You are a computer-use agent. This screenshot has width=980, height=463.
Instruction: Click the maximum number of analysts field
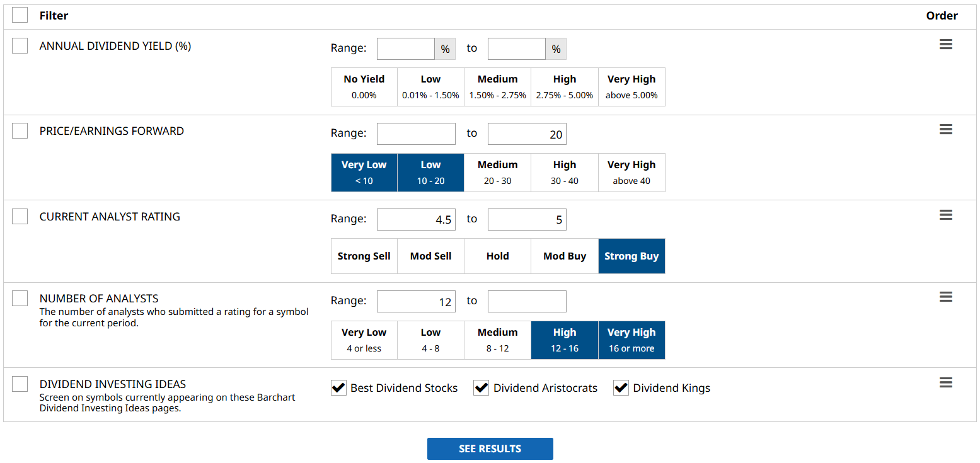point(527,302)
